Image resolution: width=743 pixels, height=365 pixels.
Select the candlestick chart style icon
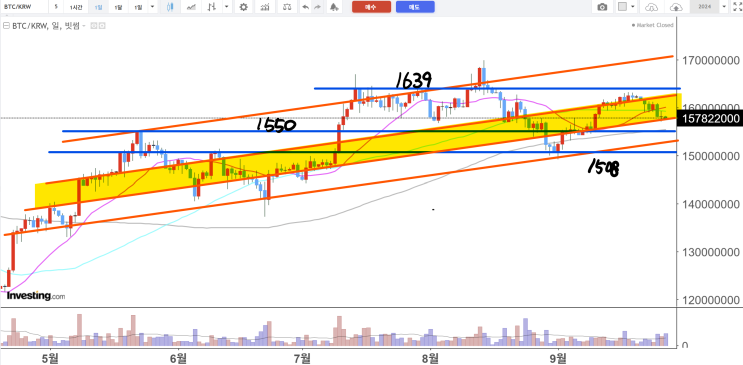[x=170, y=7]
